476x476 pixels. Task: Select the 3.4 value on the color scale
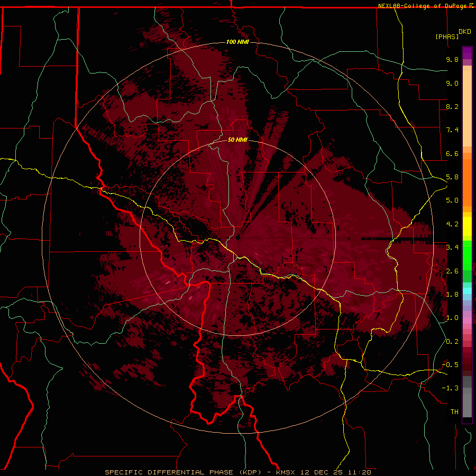(452, 248)
